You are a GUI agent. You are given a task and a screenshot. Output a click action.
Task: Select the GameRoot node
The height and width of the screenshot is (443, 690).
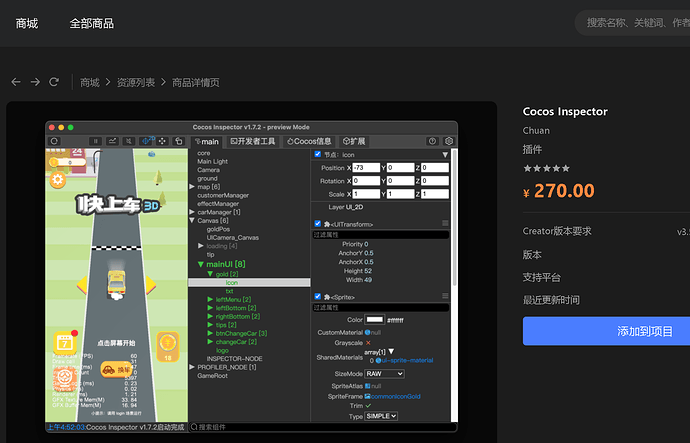[x=213, y=376]
